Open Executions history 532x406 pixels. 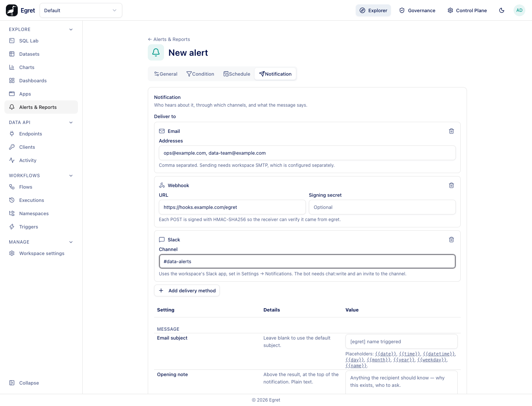[x=41, y=200]
